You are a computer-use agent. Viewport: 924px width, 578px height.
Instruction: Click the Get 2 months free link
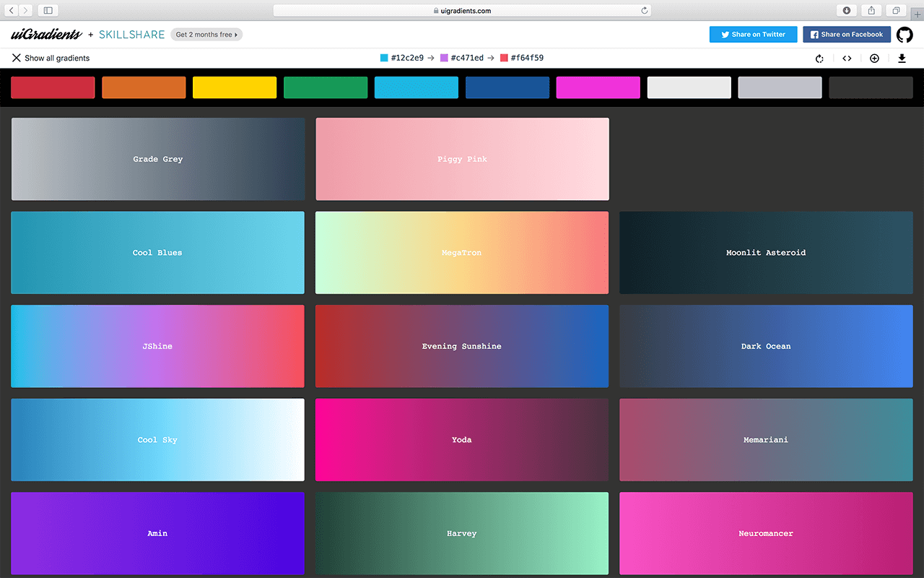[x=206, y=35]
